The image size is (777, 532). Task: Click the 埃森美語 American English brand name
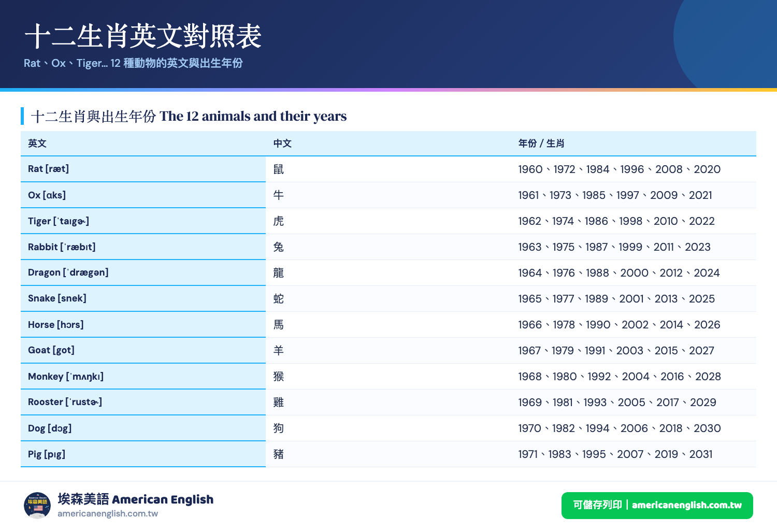pyautogui.click(x=136, y=499)
